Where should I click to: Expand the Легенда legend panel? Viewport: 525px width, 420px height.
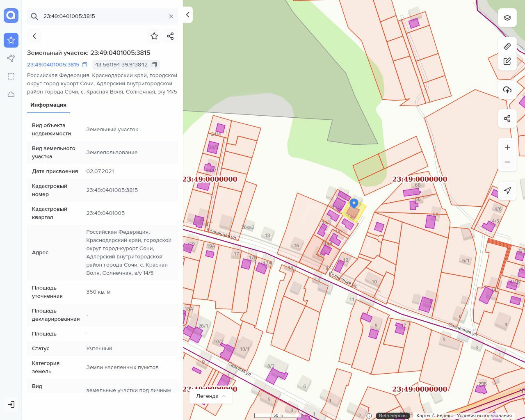click(210, 396)
